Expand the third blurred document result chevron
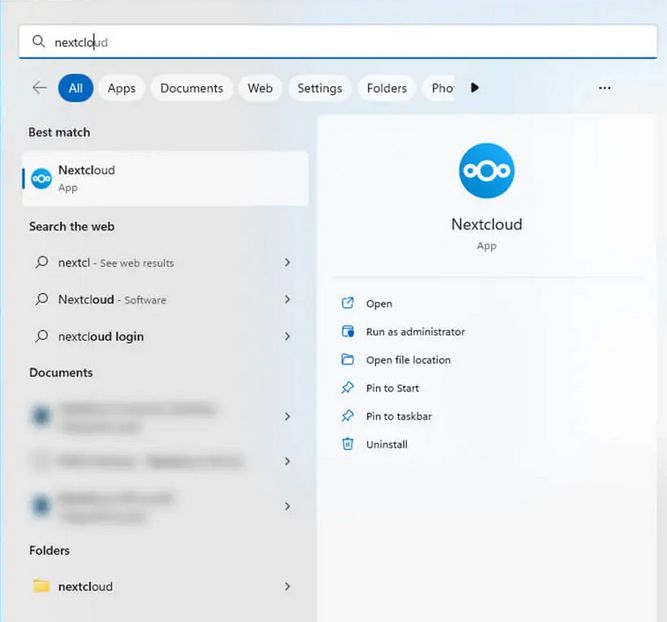This screenshot has width=667, height=622. [x=288, y=506]
